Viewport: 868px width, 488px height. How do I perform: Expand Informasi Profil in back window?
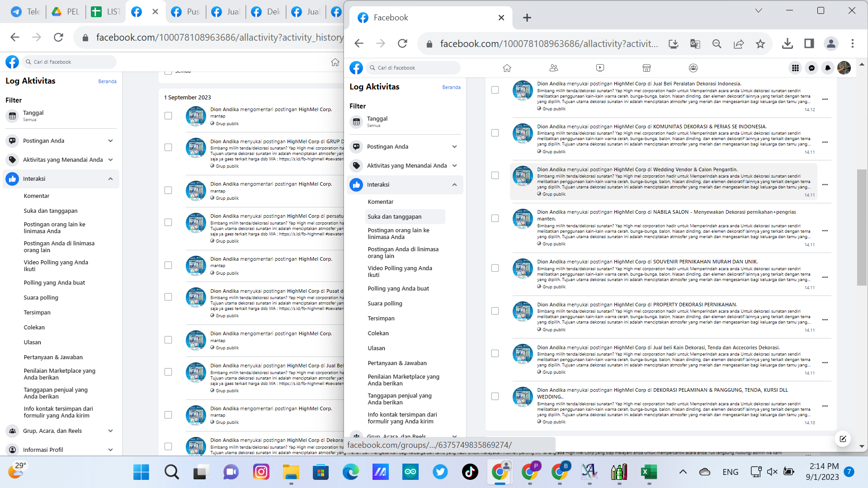(x=61, y=450)
